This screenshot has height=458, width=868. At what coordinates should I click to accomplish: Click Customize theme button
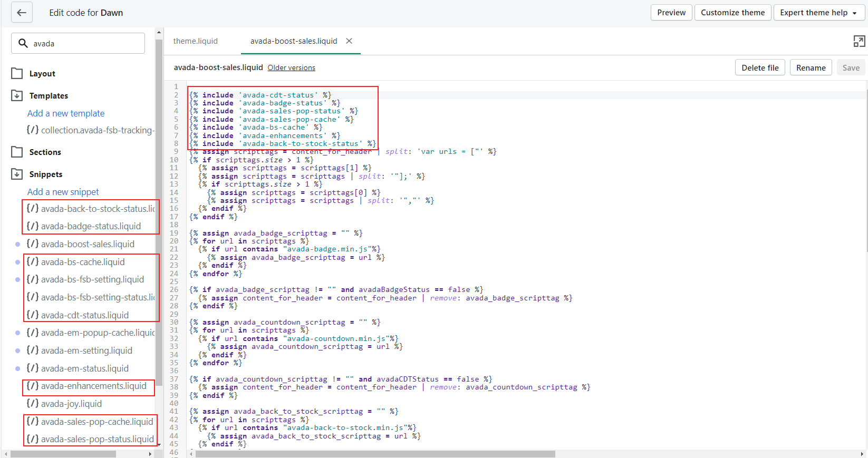tap(732, 13)
